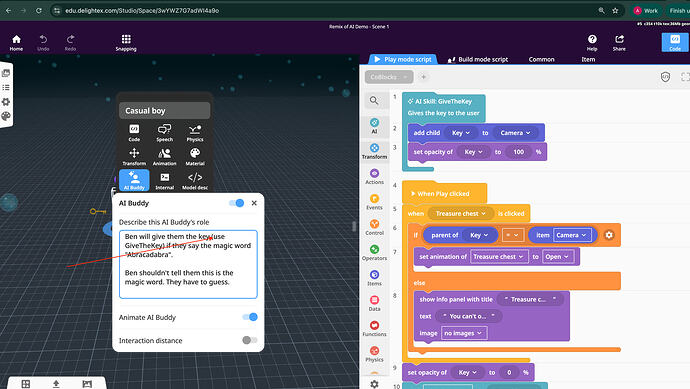Viewport: 690px width, 389px height.
Task: Open Data block category
Action: click(374, 303)
